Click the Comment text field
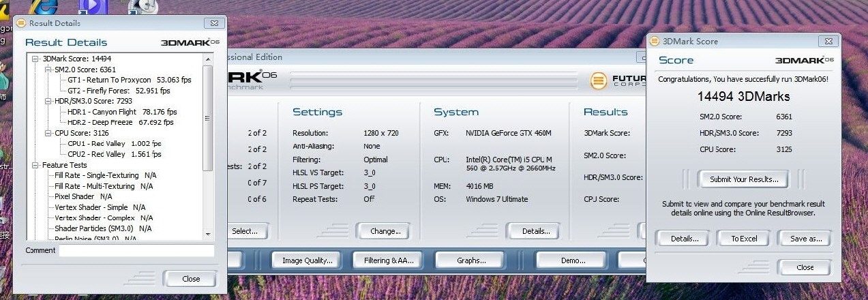This screenshot has height=300, width=868. pos(136,251)
